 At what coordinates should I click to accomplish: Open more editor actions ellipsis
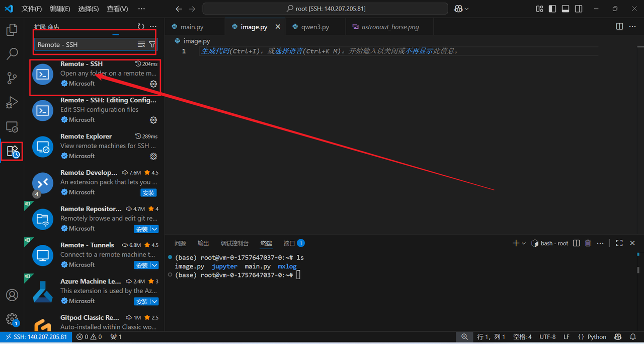click(632, 27)
